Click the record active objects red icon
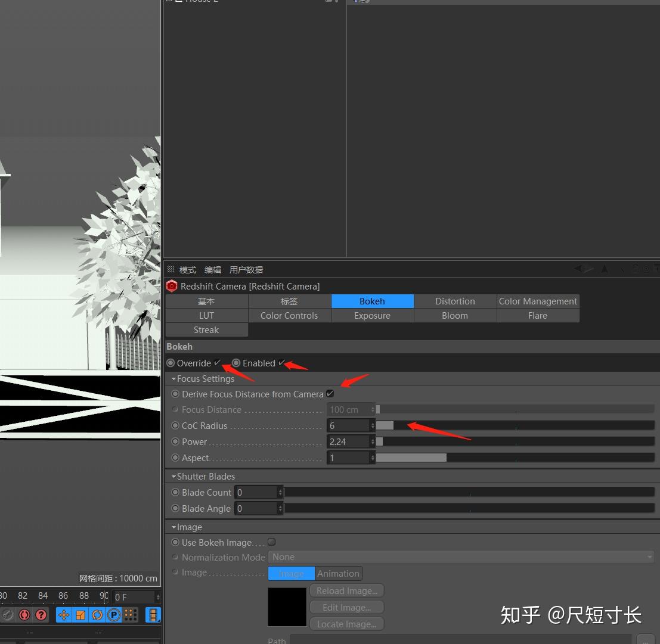This screenshot has width=660, height=644. [x=24, y=615]
